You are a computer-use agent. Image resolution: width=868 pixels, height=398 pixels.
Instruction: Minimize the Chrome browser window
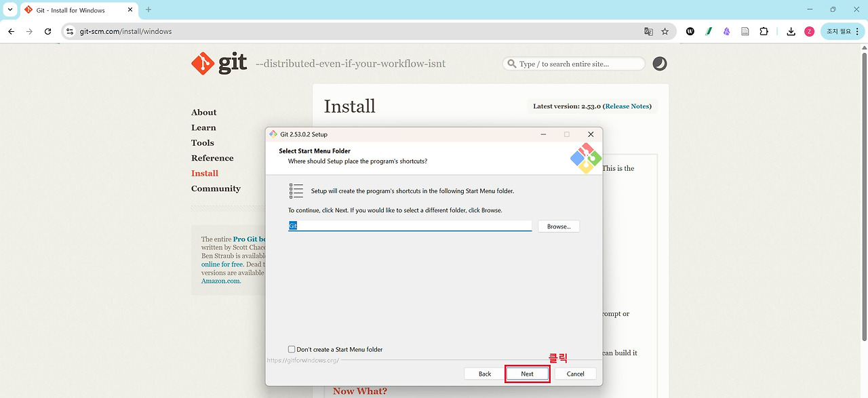[x=810, y=9]
